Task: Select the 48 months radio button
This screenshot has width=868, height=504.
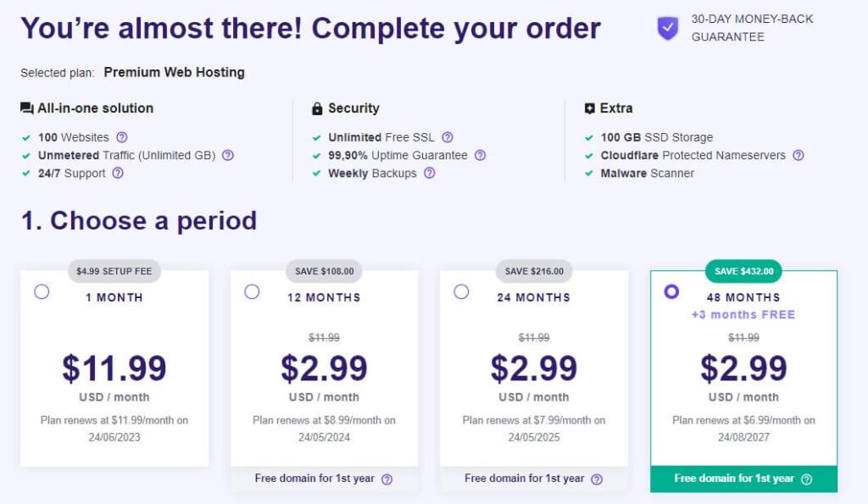Action: coord(671,291)
